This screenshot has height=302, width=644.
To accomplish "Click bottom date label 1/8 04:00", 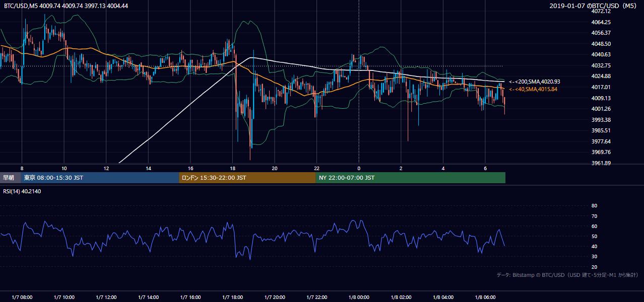I will click(443, 298).
